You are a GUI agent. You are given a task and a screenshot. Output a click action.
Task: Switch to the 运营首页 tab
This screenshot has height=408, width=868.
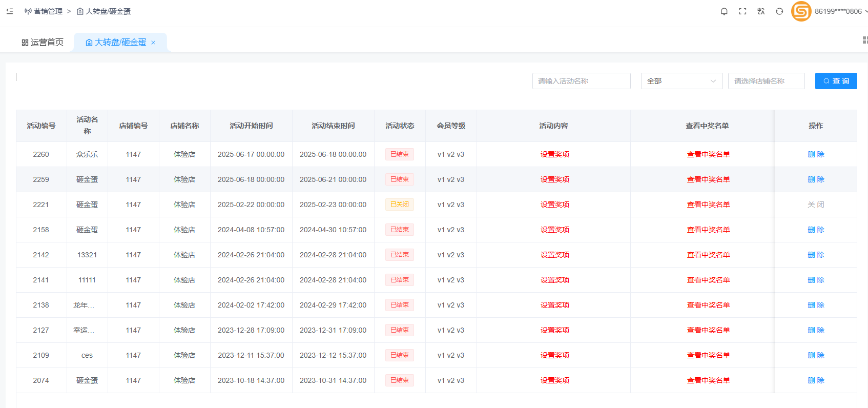(43, 43)
